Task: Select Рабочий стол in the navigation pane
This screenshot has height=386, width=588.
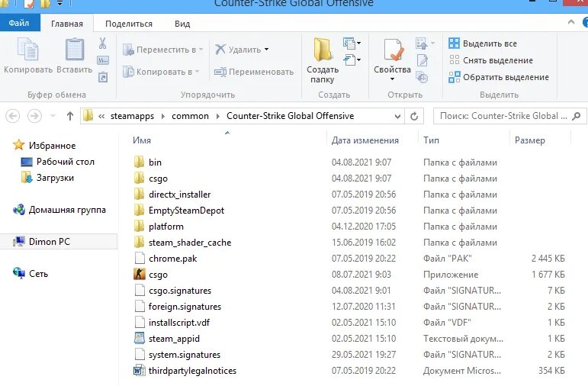Action: click(x=57, y=162)
